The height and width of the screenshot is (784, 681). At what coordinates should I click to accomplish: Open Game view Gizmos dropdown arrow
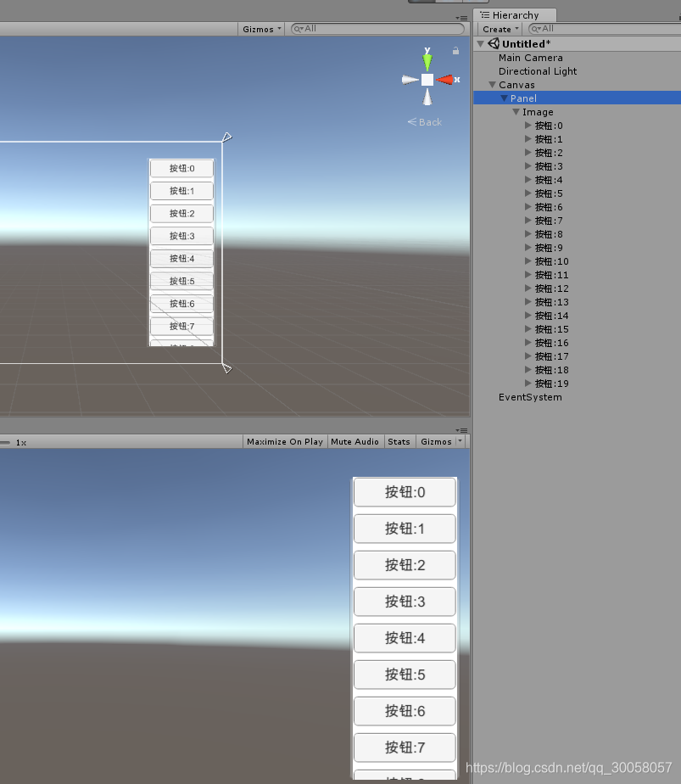(x=461, y=441)
